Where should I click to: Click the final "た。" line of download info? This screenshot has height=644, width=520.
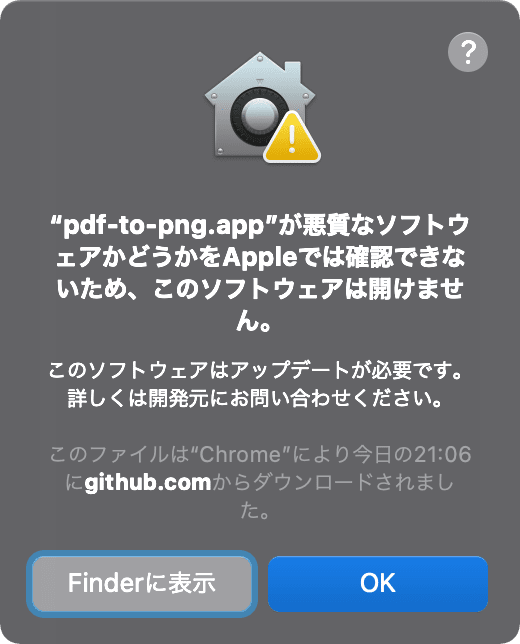click(255, 511)
